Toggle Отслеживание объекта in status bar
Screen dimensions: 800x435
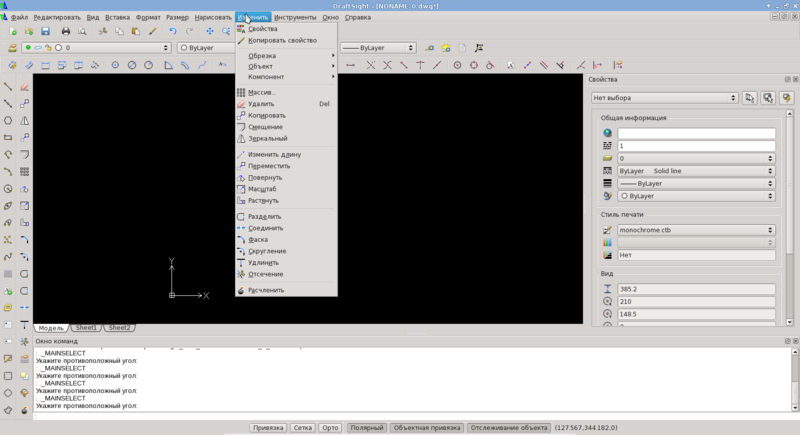coord(509,428)
